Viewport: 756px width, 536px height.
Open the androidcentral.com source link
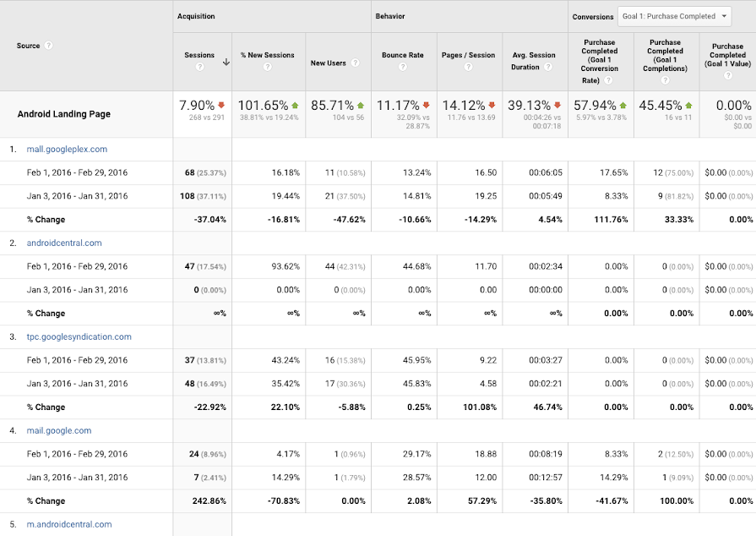pos(64,243)
